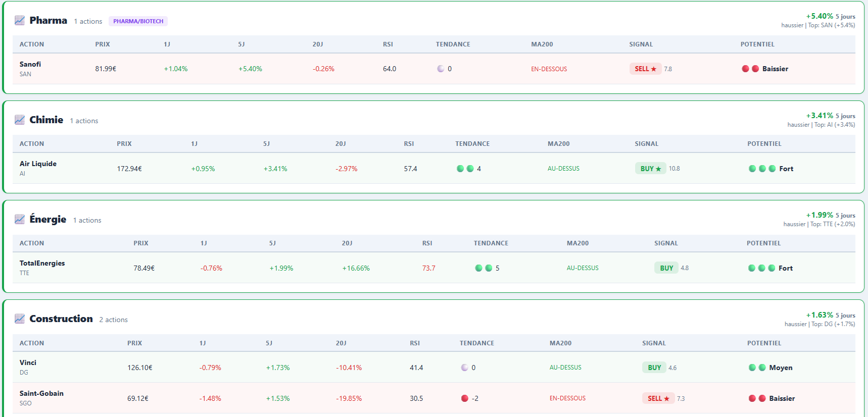
Task: Sort Pharma table by RSI column header
Action: click(x=388, y=44)
